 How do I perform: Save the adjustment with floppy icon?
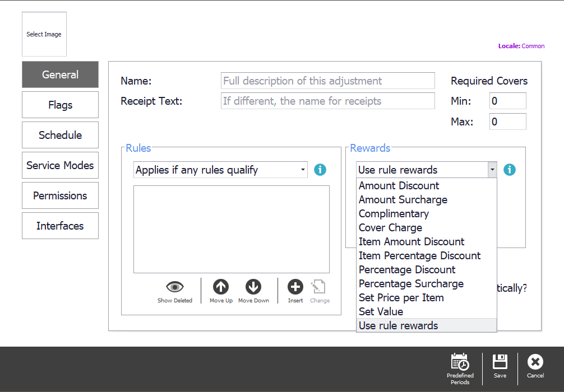[x=500, y=361]
